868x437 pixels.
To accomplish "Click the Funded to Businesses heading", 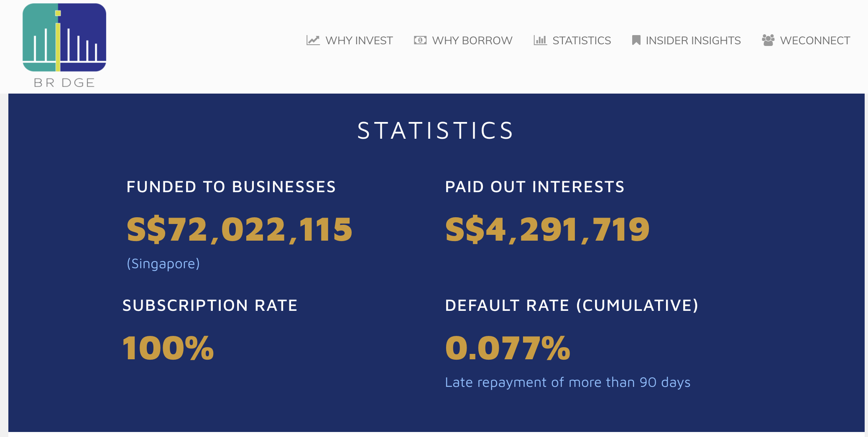I will (231, 187).
